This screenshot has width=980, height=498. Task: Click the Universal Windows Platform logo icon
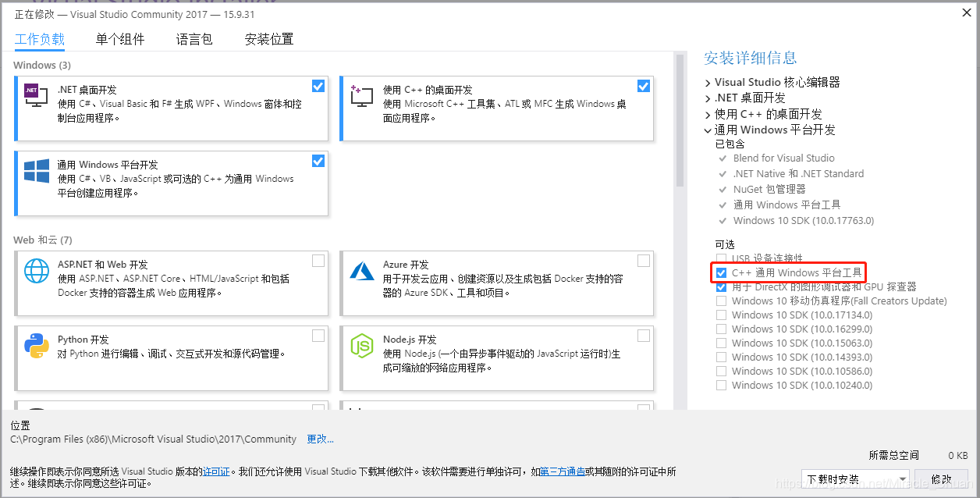(36, 171)
